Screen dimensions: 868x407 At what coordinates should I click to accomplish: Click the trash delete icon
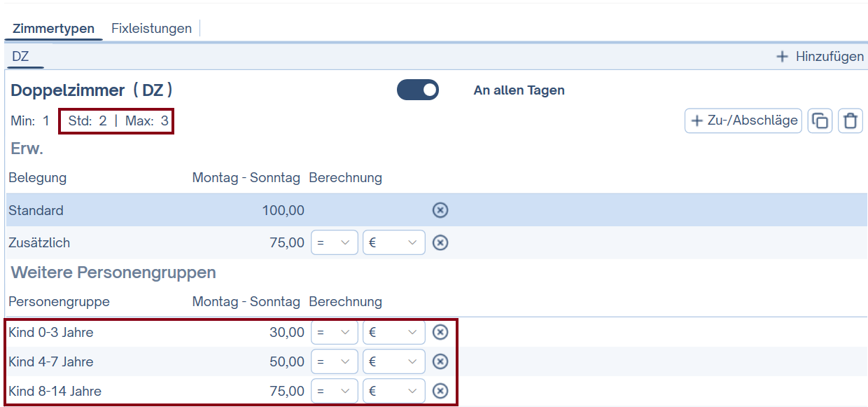(850, 120)
